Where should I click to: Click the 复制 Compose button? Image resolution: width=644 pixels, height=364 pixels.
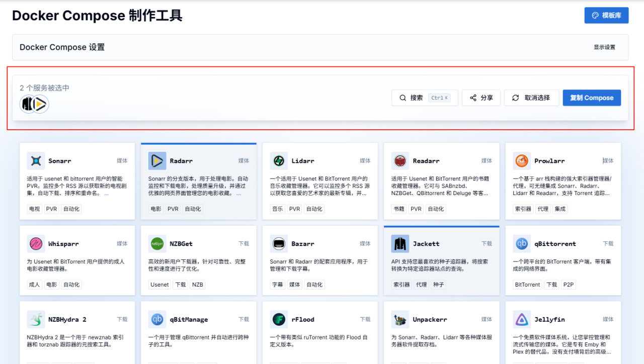(x=592, y=98)
